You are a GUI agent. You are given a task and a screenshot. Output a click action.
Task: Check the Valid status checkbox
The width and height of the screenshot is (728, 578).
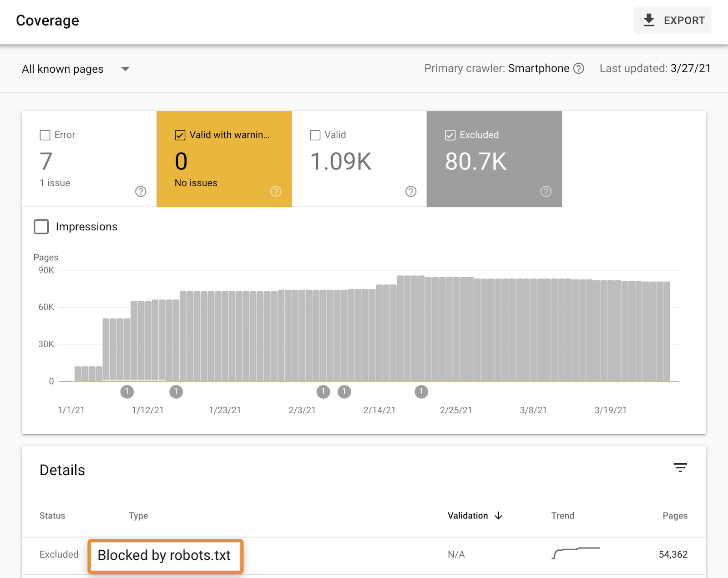pyautogui.click(x=315, y=135)
